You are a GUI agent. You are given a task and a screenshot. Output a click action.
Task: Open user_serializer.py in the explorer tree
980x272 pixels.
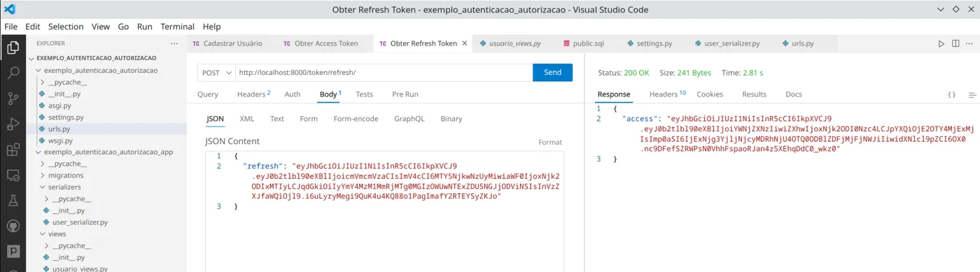[x=80, y=222]
